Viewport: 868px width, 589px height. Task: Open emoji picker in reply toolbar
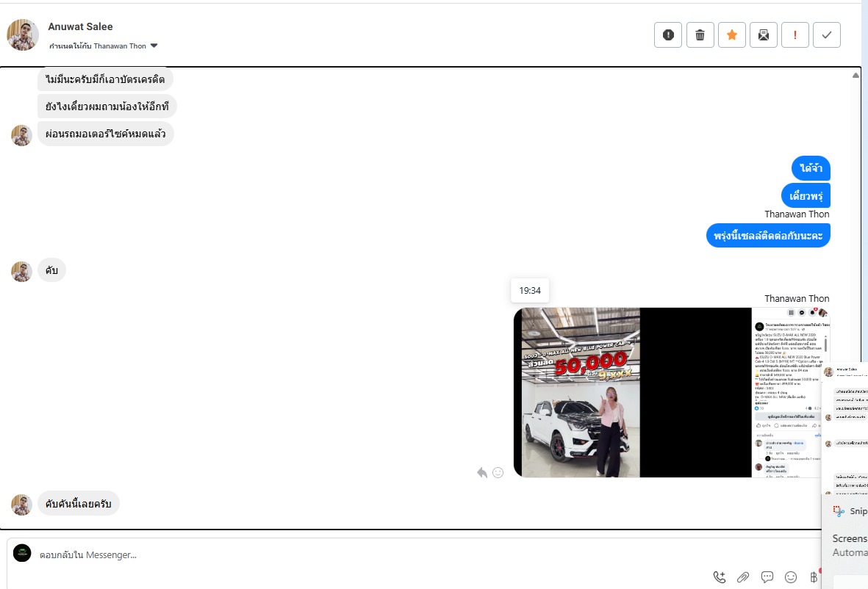(x=791, y=577)
